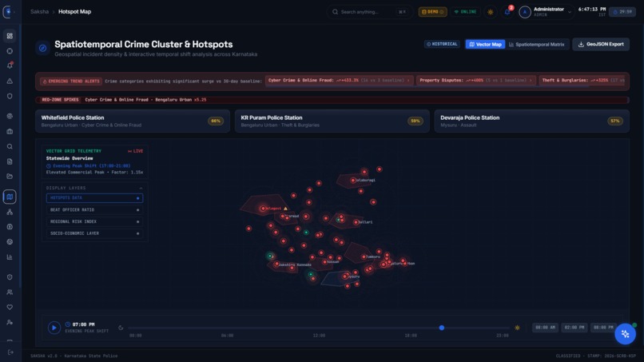Open the shield icon in sidebar
The width and height of the screenshot is (644, 362).
point(10,96)
